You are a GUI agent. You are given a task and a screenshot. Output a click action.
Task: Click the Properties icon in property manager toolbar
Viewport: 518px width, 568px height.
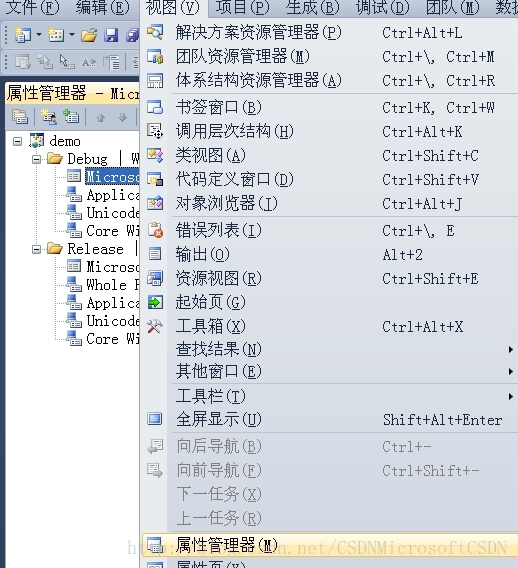(x=20, y=117)
